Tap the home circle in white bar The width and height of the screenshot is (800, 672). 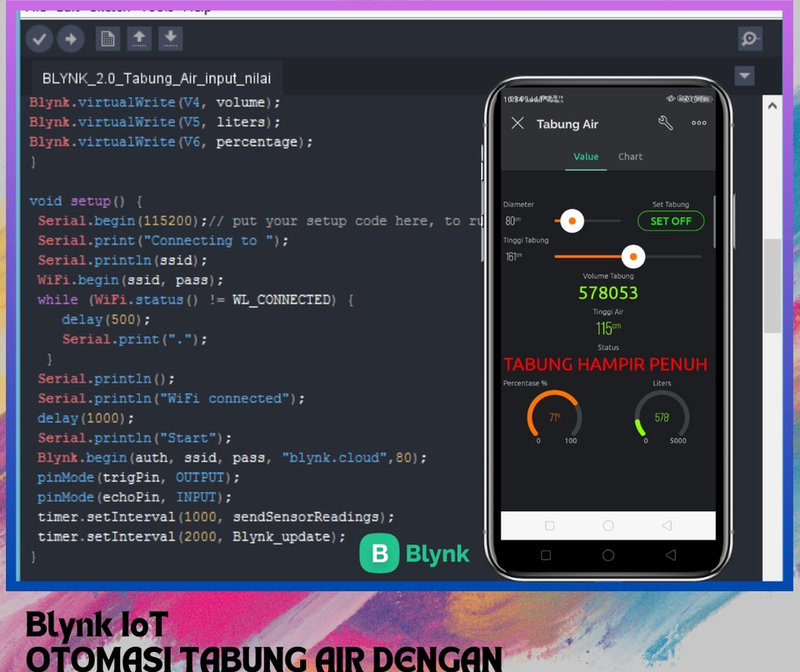608,525
